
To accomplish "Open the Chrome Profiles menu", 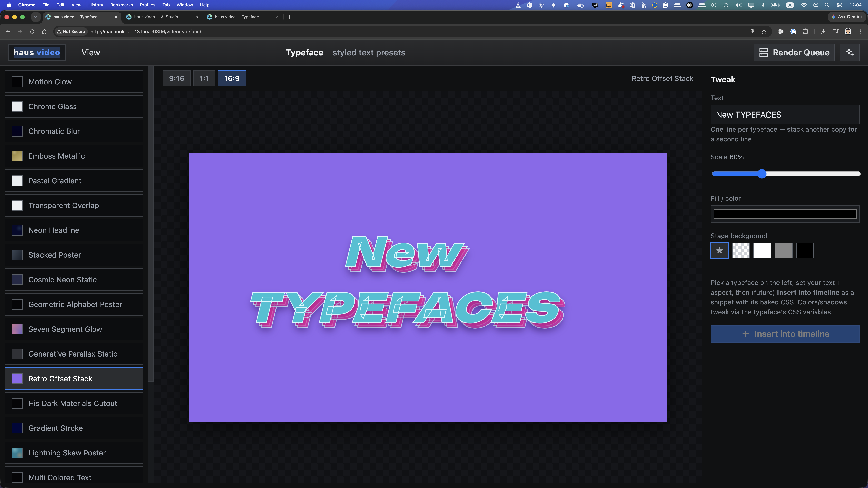I will (148, 5).
